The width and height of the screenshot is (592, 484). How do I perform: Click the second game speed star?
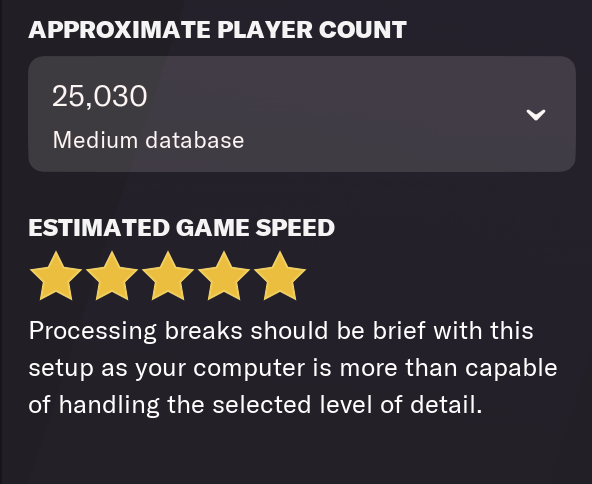112,276
